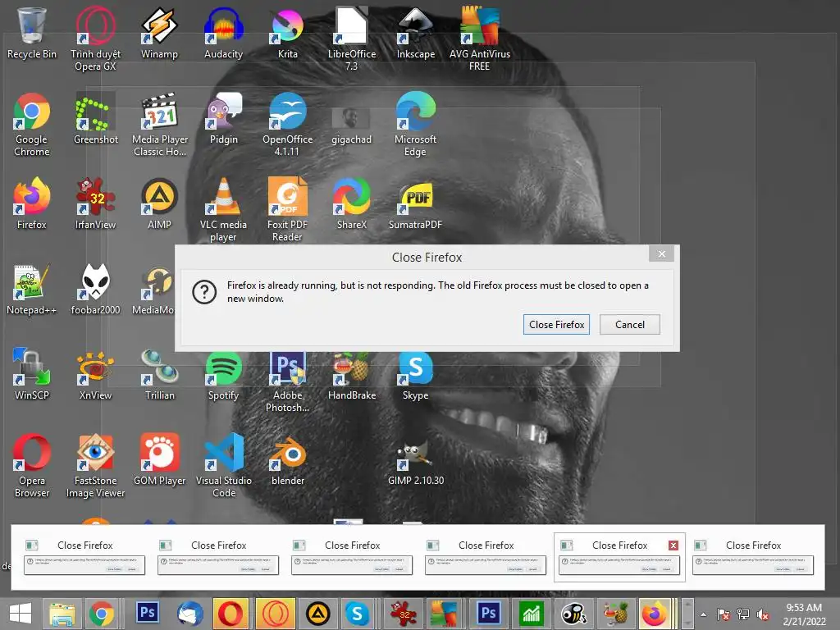The width and height of the screenshot is (840, 630).
Task: Select the MediaMonkey desktop icon partly behind dialog
Action: [155, 290]
